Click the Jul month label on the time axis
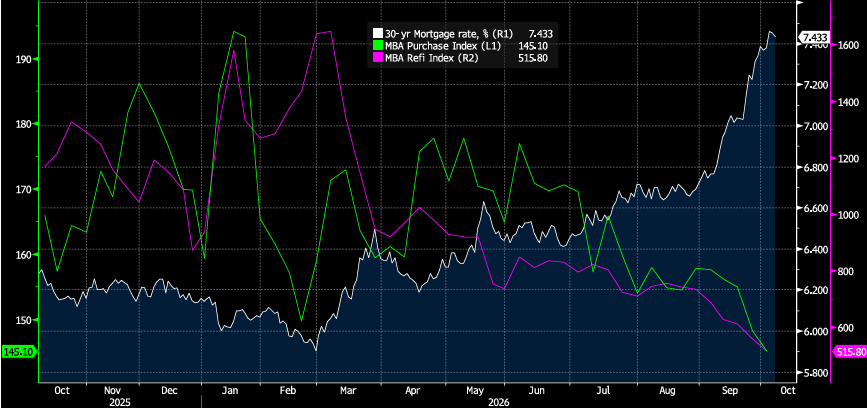The image size is (867, 408). [603, 391]
